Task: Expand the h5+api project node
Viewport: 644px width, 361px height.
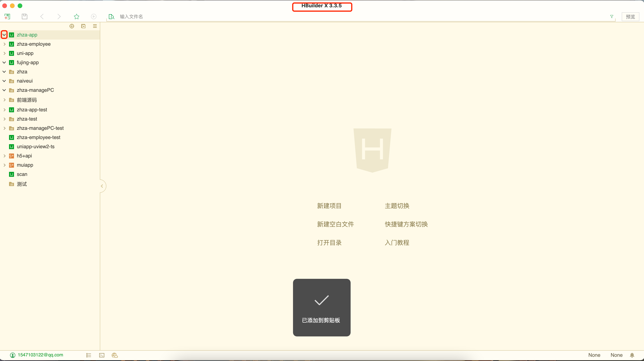Action: tap(4, 156)
